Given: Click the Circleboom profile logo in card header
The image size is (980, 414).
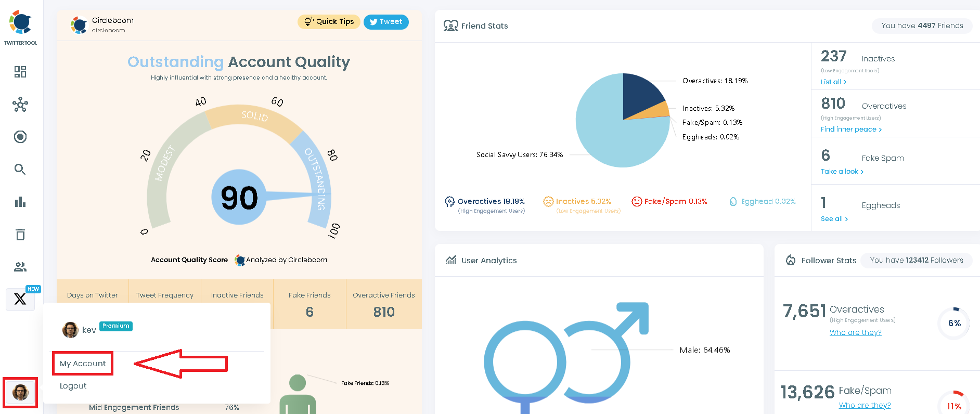Looking at the screenshot, I should tap(79, 24).
